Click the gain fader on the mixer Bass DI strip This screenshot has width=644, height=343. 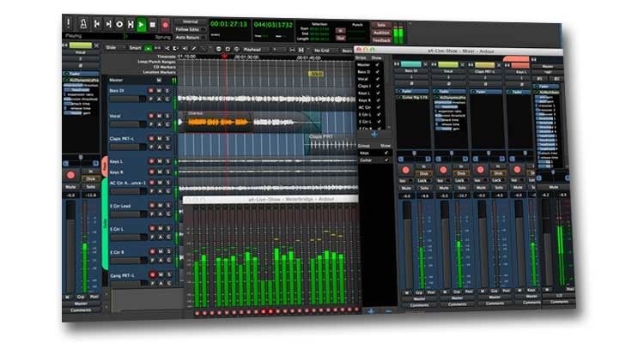click(x=407, y=244)
